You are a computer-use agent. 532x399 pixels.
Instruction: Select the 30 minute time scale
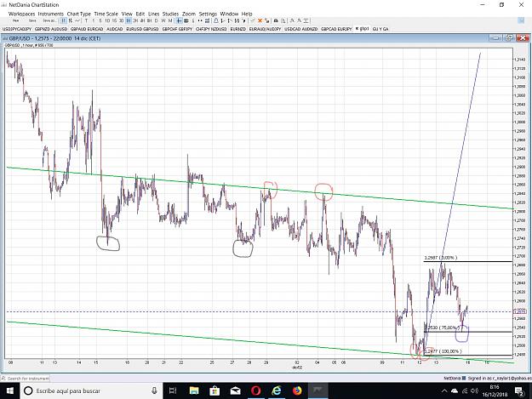pos(121,20)
